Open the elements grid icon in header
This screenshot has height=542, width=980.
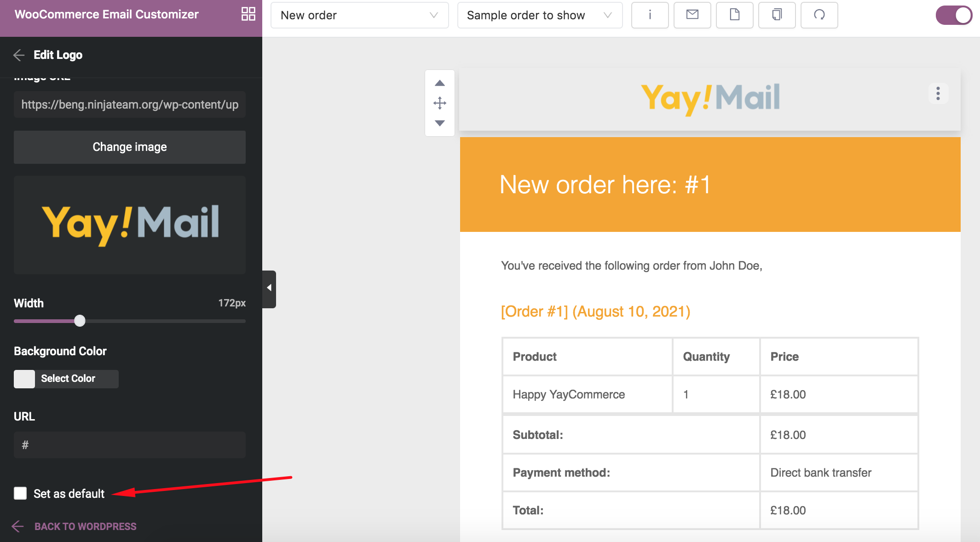[x=248, y=14]
